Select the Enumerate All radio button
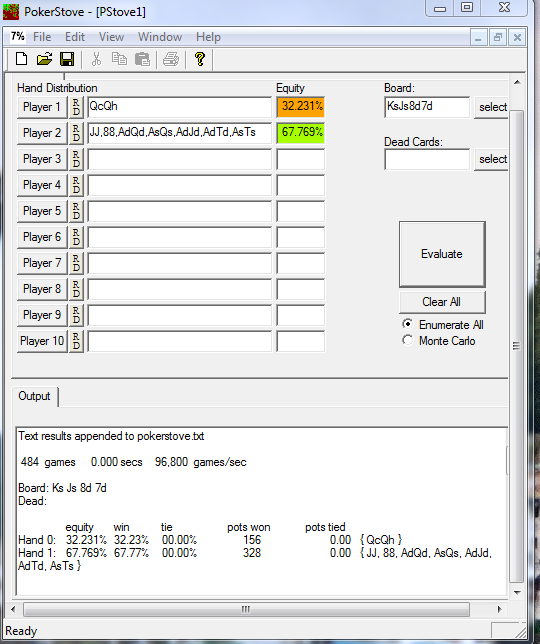The width and height of the screenshot is (540, 644). 407,324
